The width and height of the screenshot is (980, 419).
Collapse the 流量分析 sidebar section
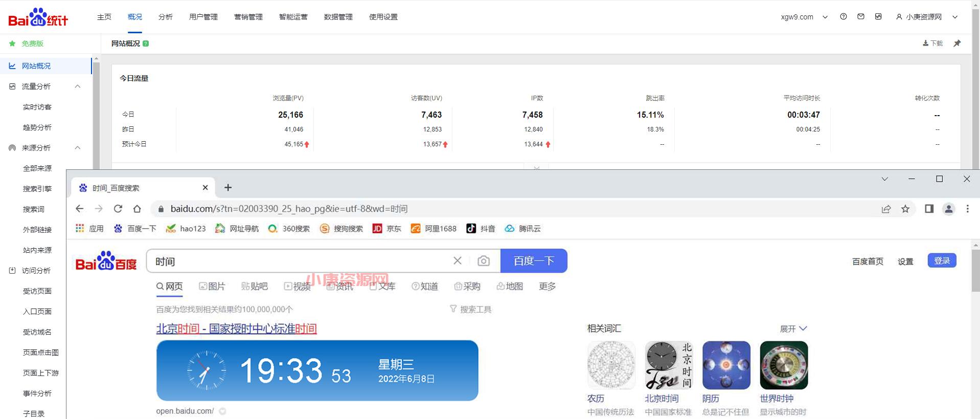point(78,86)
